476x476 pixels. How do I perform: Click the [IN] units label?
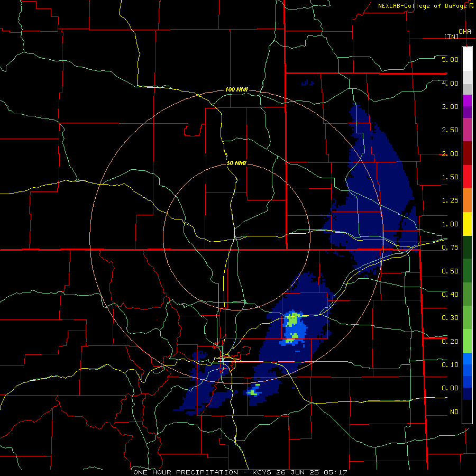[451, 36]
